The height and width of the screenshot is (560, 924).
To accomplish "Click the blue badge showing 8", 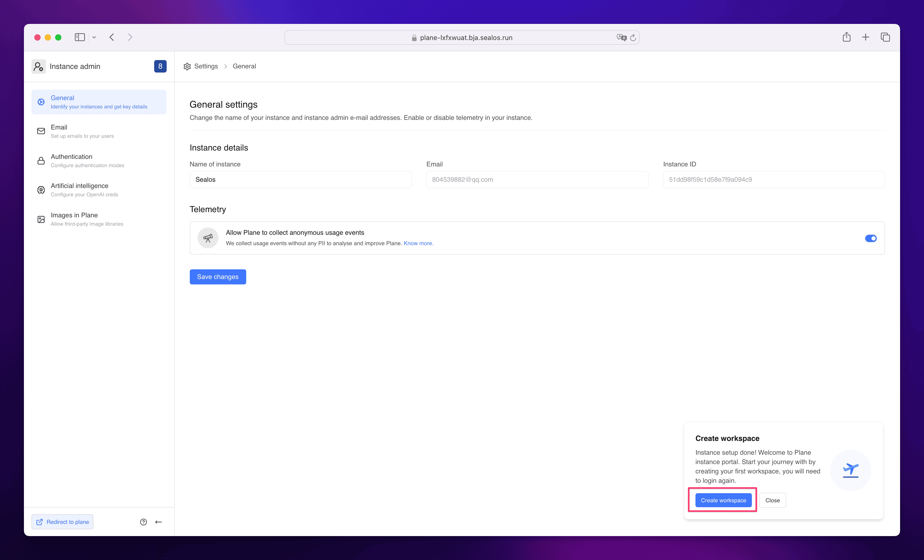I will tap(160, 66).
